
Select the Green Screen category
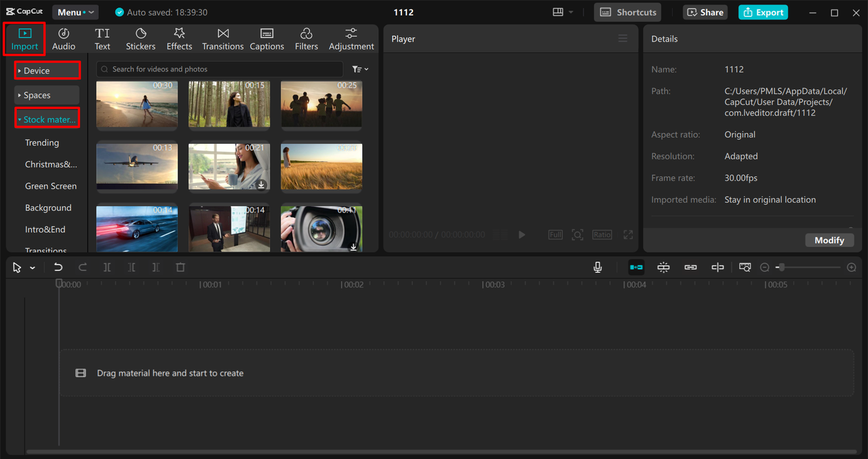[x=51, y=186]
